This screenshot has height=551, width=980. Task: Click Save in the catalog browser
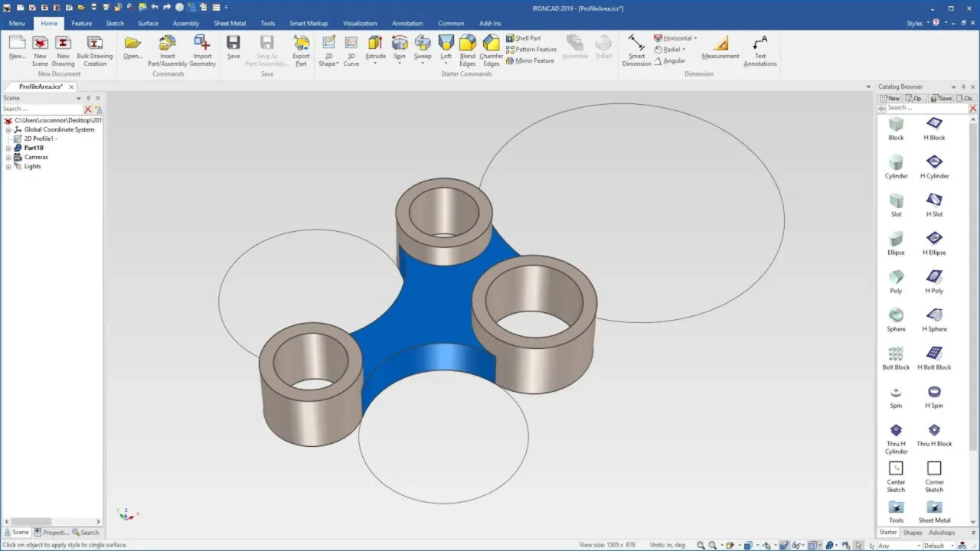tap(940, 98)
